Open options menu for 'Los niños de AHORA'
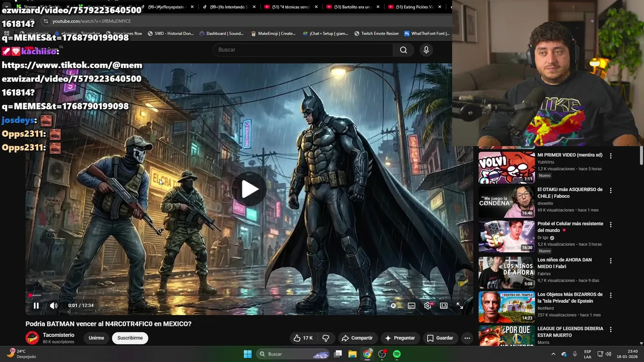The width and height of the screenshot is (644, 362). point(611,261)
